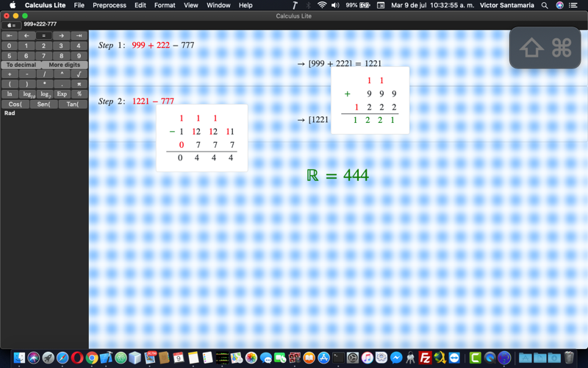Open the Preprocess menu
This screenshot has width=588, height=368.
pos(110,5)
